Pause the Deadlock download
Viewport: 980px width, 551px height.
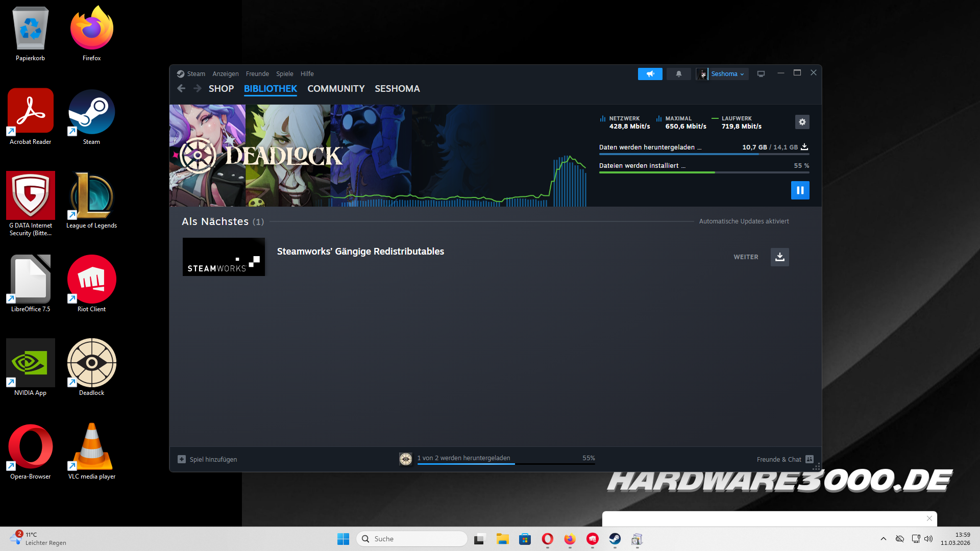point(800,190)
